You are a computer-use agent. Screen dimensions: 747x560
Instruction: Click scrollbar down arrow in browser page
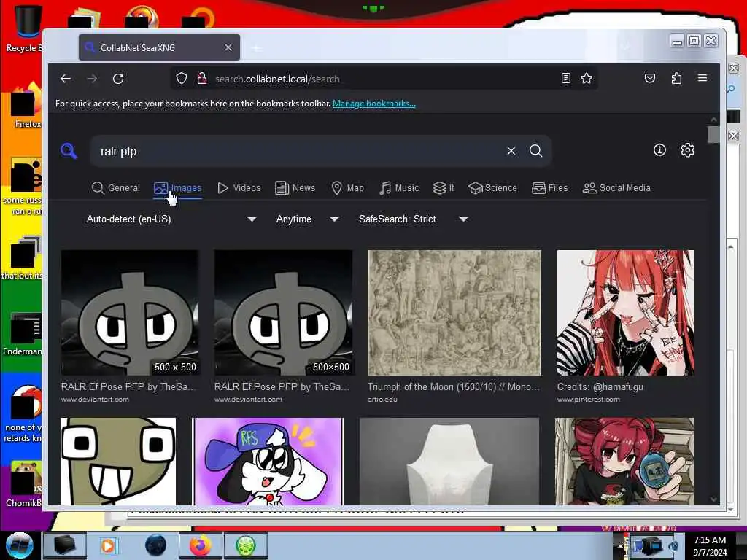pyautogui.click(x=713, y=499)
